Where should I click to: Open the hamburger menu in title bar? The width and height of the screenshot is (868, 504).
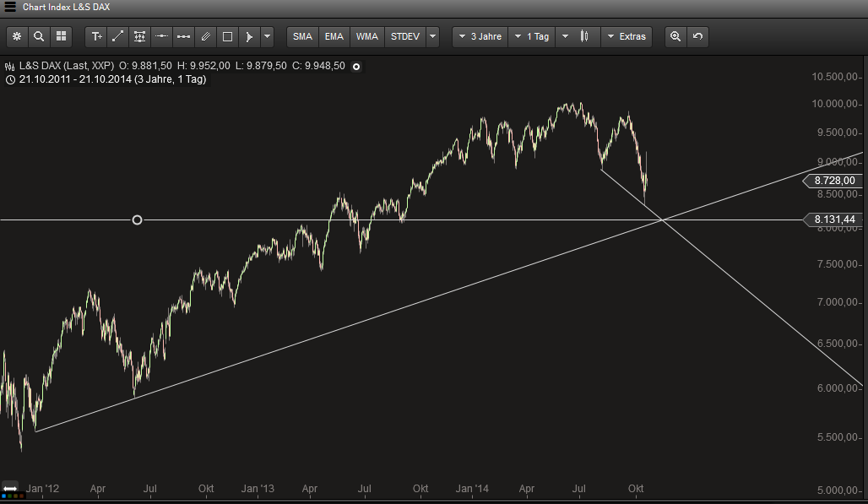(x=9, y=7)
